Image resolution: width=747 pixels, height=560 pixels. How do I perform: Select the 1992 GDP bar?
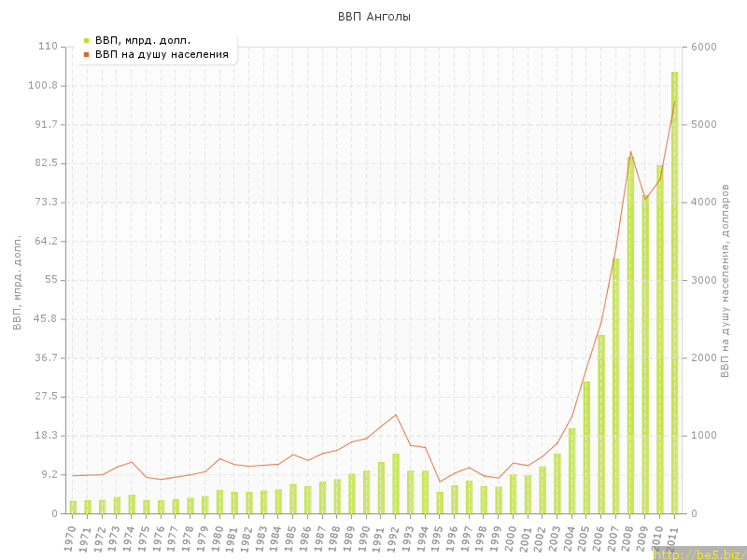pos(396,483)
